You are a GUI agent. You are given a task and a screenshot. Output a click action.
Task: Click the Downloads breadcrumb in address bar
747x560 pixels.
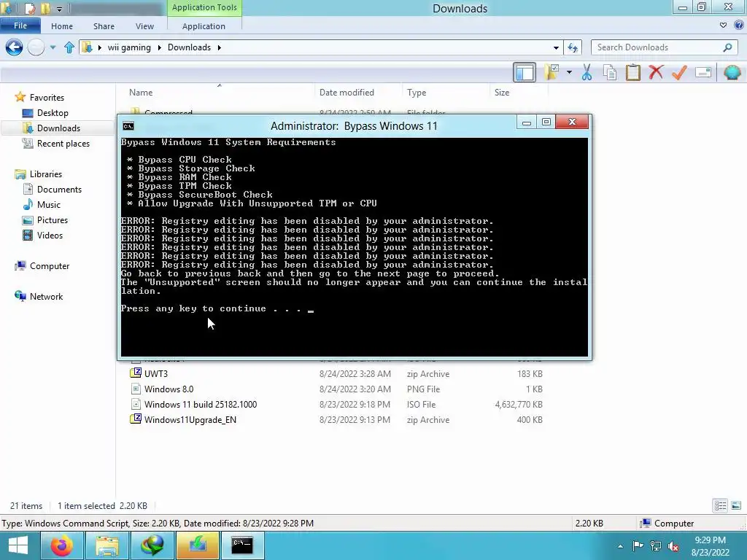[189, 47]
